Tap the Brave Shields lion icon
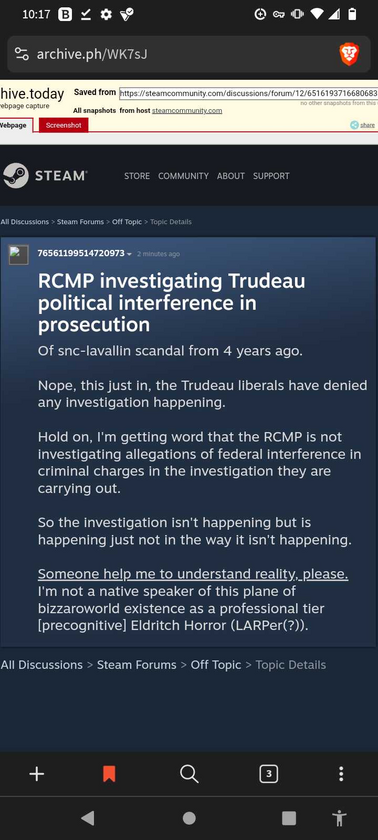 349,54
